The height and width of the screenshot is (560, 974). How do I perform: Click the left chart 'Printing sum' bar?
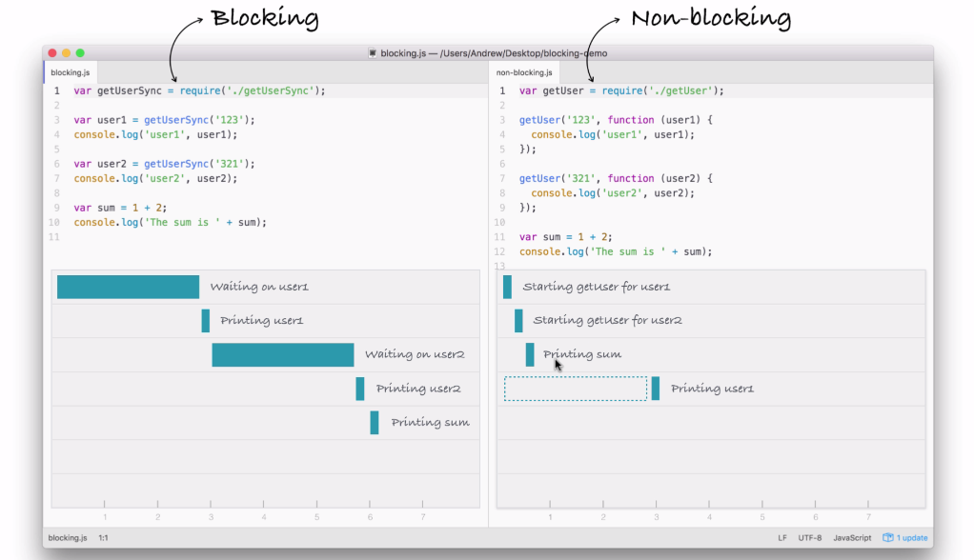375,422
